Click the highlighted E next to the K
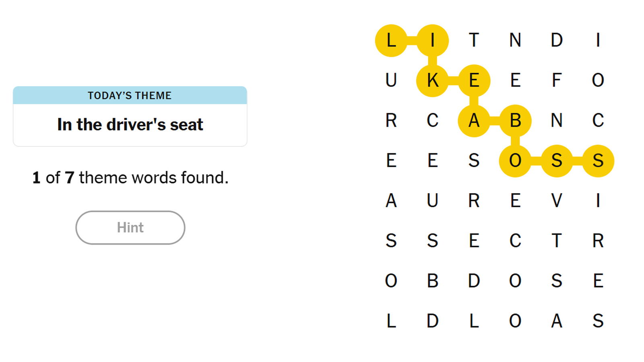Viewport: 644px width, 362px height. click(474, 81)
